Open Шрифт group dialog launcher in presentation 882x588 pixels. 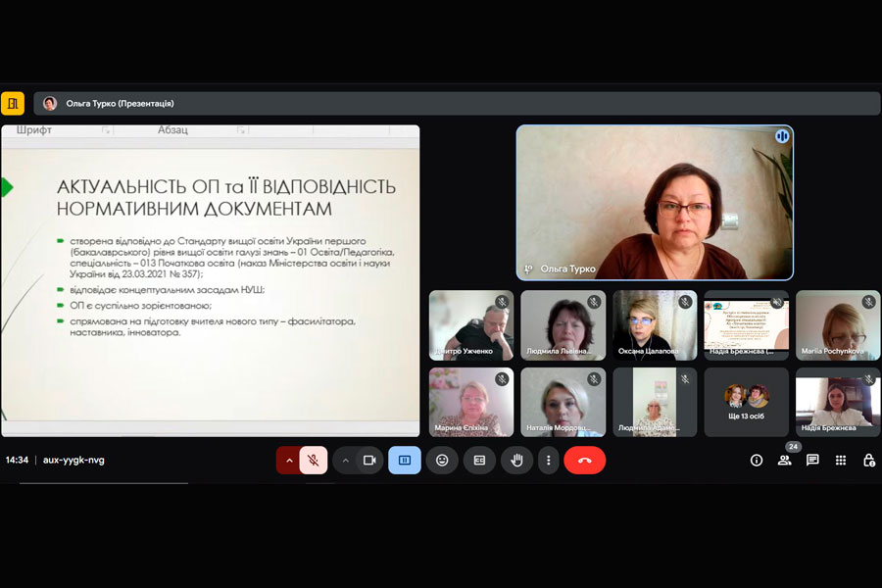click(106, 130)
